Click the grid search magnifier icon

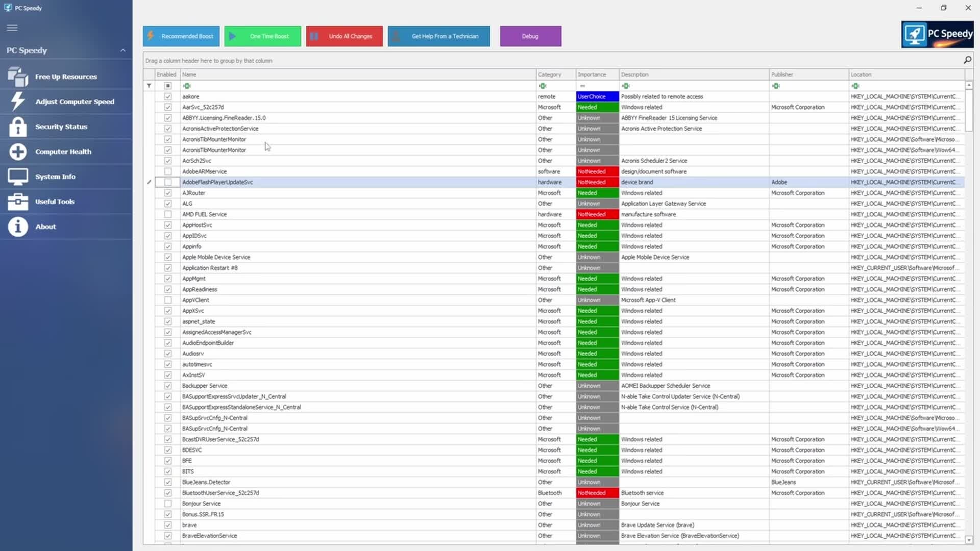click(x=967, y=60)
